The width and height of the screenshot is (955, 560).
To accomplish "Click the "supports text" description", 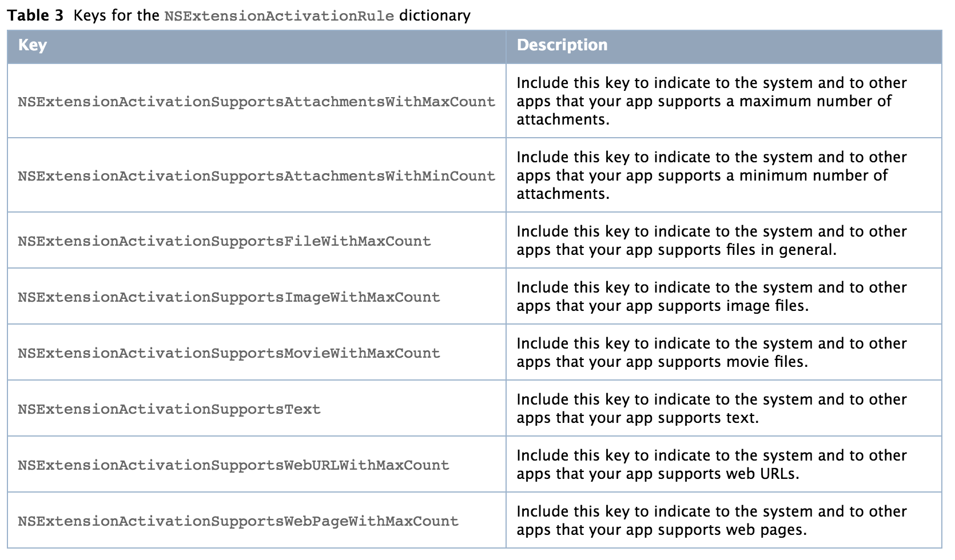I will click(711, 409).
